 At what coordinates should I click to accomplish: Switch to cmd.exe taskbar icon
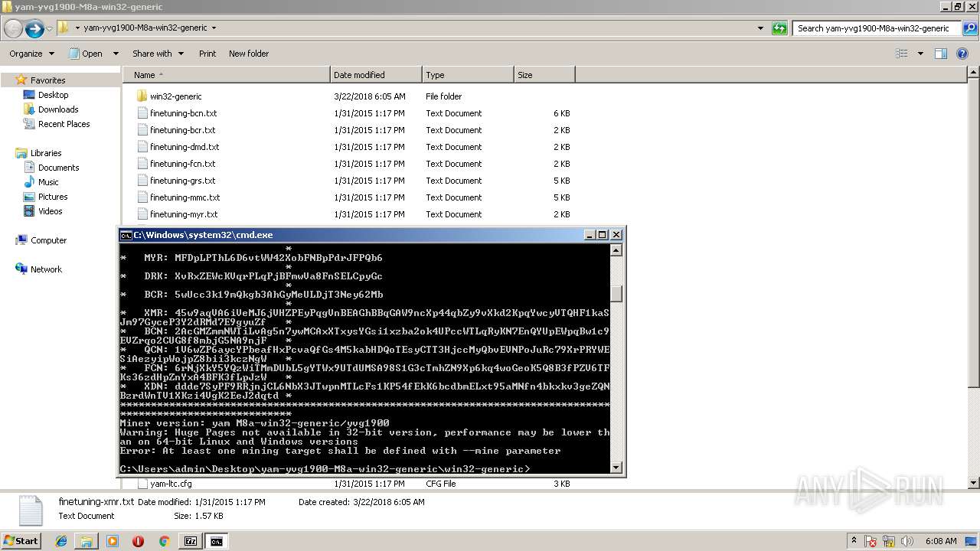(217, 541)
